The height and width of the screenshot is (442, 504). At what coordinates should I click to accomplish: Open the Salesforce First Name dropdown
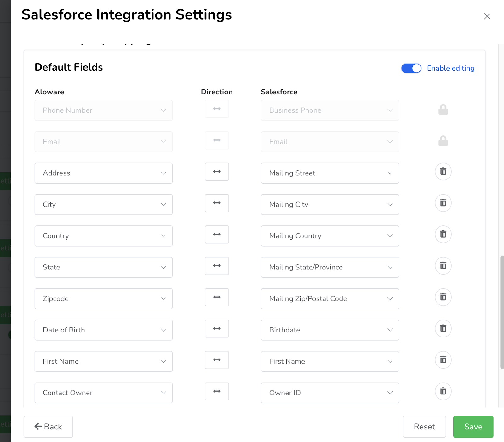(330, 361)
